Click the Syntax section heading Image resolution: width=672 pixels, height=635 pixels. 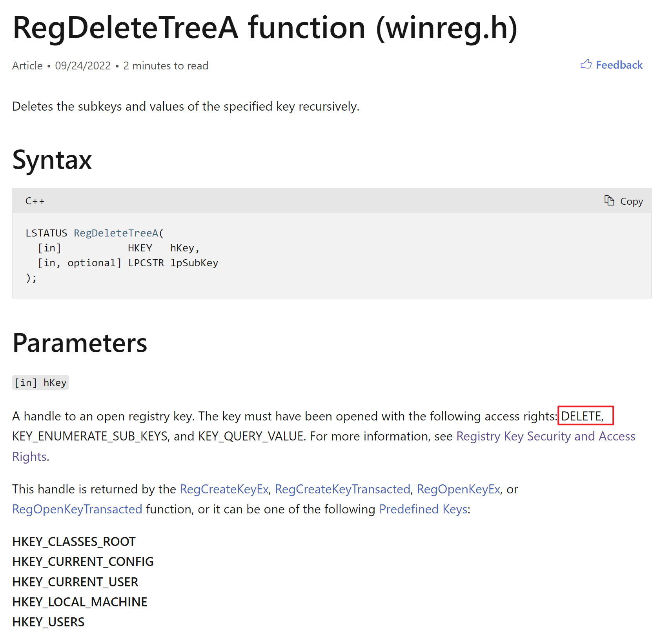click(52, 160)
